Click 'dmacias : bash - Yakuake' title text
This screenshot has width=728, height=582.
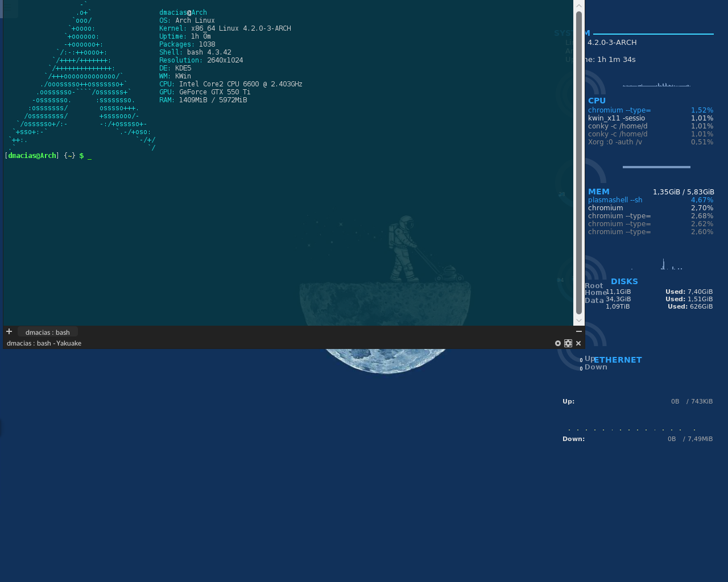coord(44,343)
